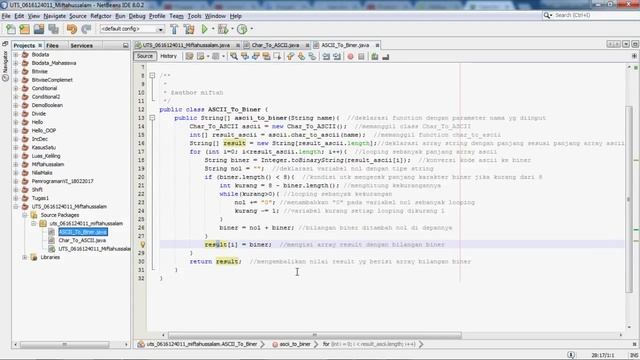Click the Debug Project icon

[223, 29]
